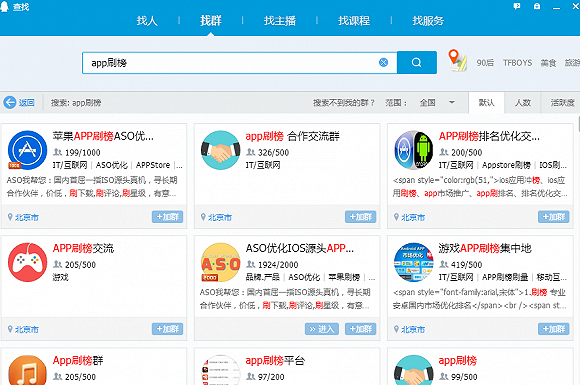
Task: Open group title APP刷榜排名优化交...
Action: (489, 136)
